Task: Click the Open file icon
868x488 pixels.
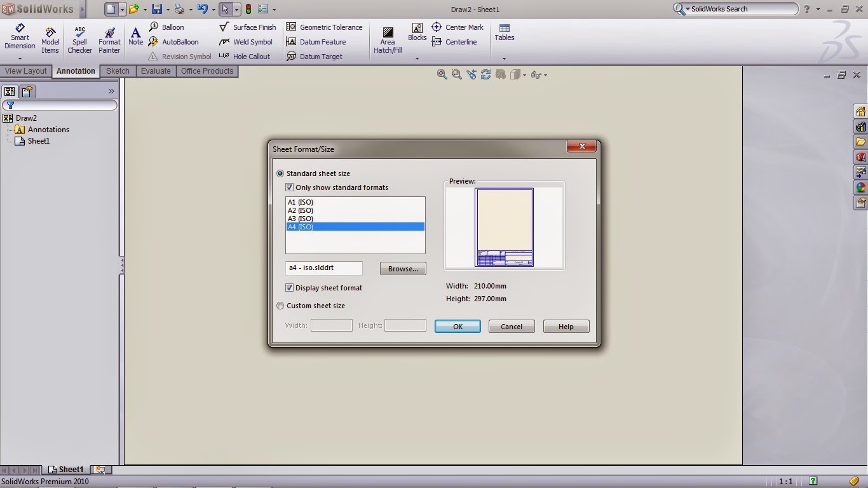Action: [x=133, y=9]
